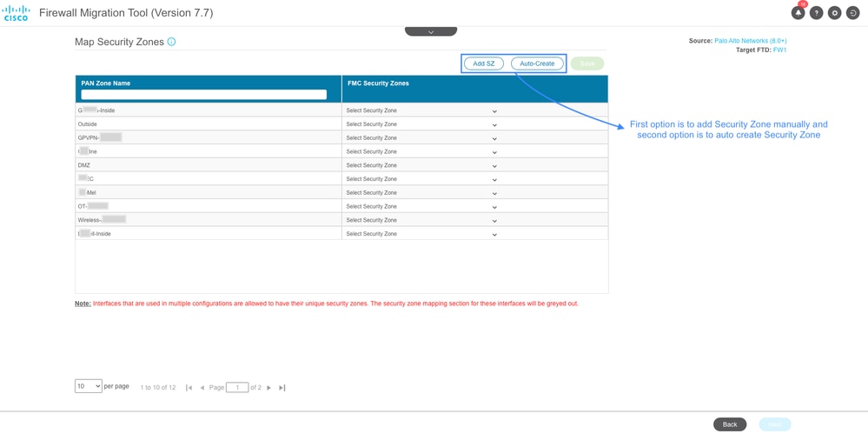Click the Back button
This screenshot has height=434, width=868.
tap(730, 424)
